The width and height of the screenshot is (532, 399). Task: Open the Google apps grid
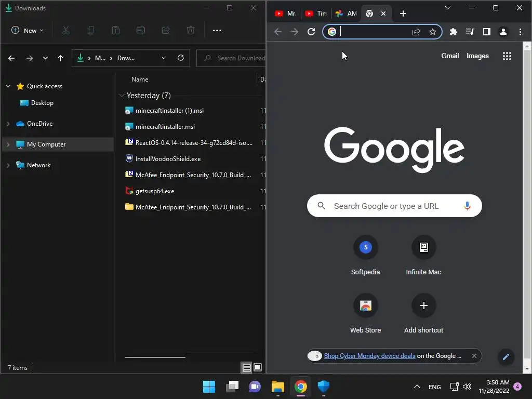[507, 56]
